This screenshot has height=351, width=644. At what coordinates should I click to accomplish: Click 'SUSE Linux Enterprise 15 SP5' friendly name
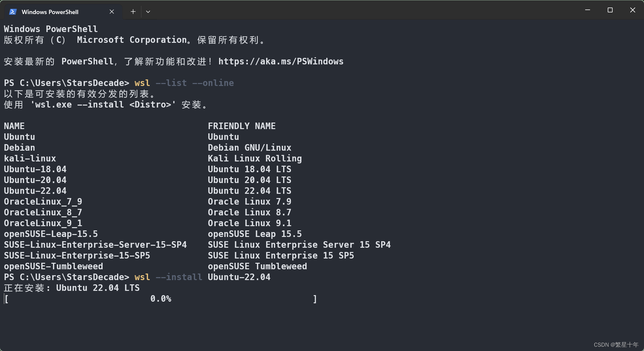(281, 256)
